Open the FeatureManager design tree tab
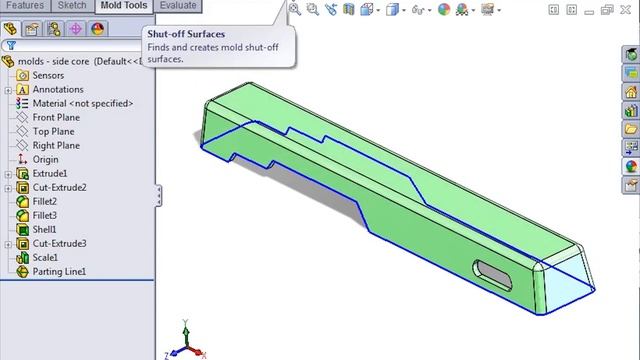The width and height of the screenshot is (640, 360). [10, 29]
